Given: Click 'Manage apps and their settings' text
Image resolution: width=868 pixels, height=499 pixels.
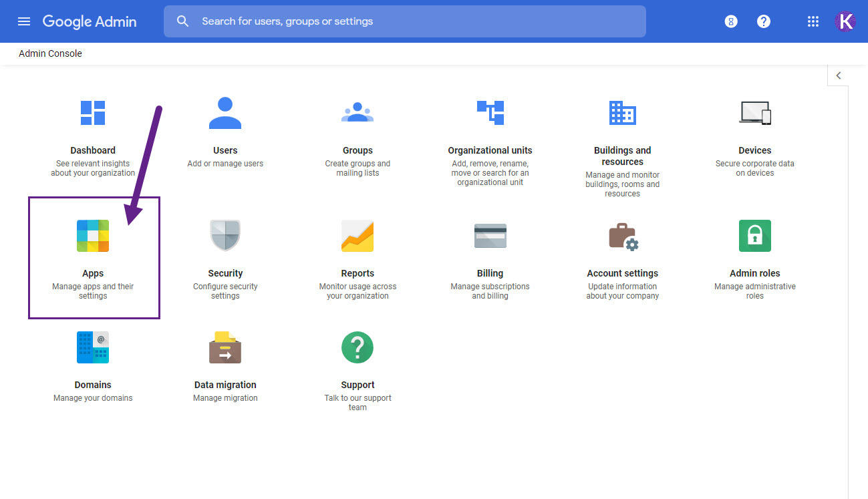Looking at the screenshot, I should pyautogui.click(x=93, y=291).
